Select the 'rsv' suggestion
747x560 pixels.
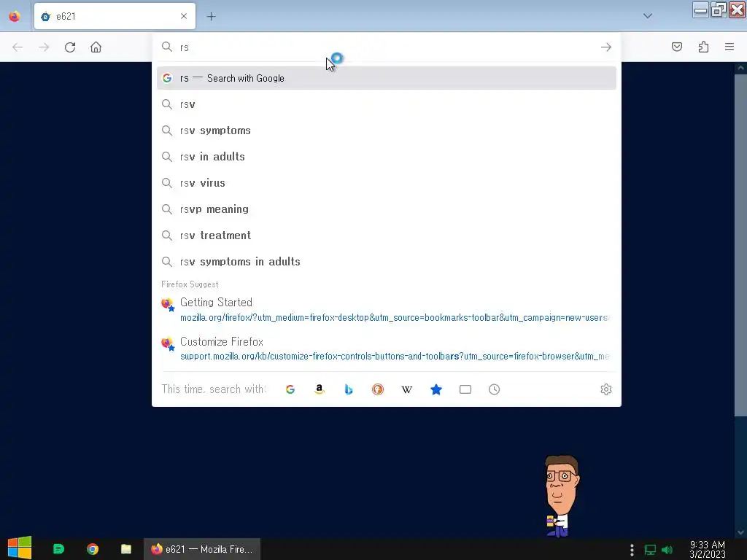(x=387, y=104)
